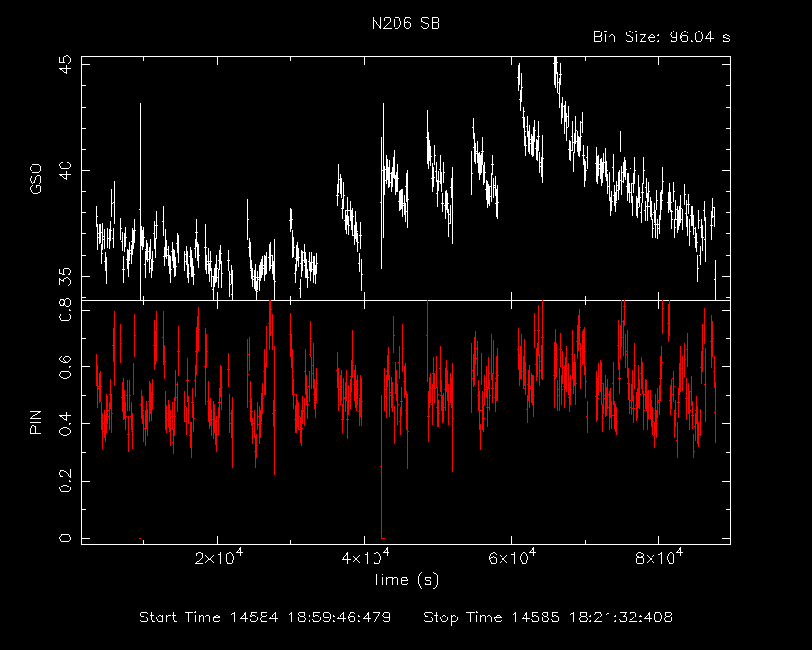Image resolution: width=812 pixels, height=650 pixels.
Task: Click the "6×10^4" x-axis tick label
Action: click(512, 557)
